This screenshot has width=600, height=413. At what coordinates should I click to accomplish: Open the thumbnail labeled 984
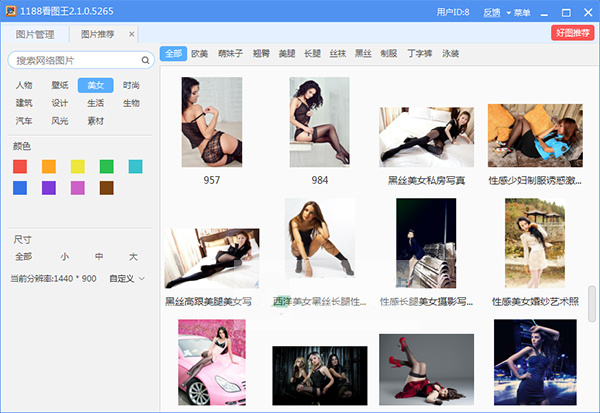320,122
